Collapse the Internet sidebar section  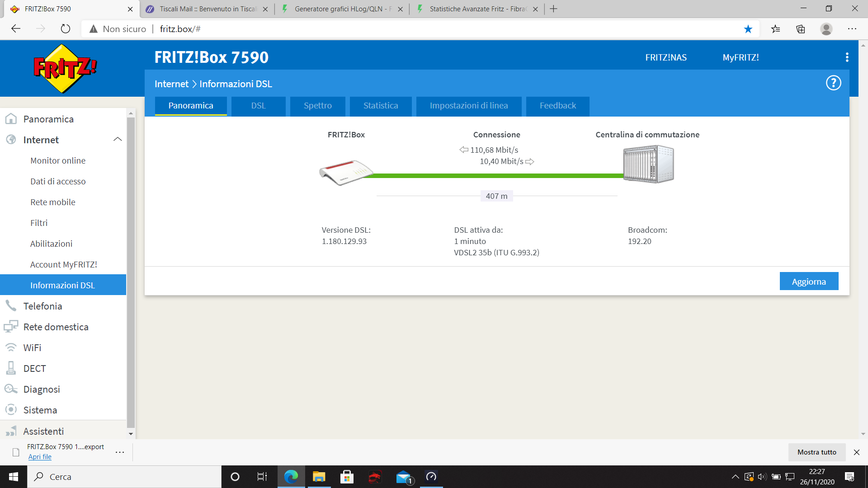tap(118, 139)
